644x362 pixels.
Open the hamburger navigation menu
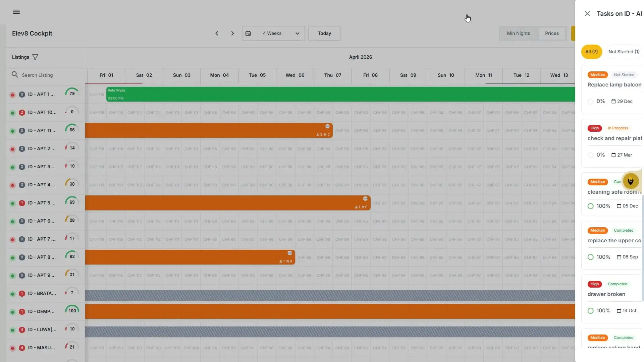pyautogui.click(x=16, y=12)
